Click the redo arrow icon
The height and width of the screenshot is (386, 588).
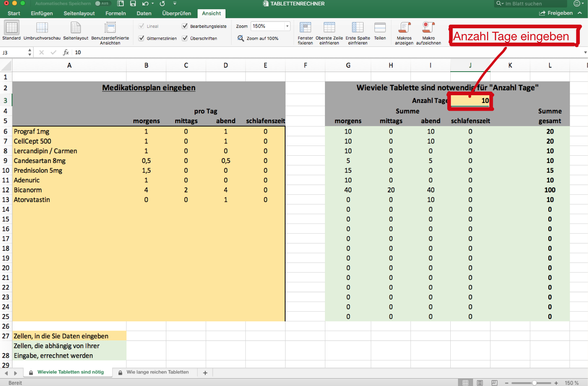point(162,3)
